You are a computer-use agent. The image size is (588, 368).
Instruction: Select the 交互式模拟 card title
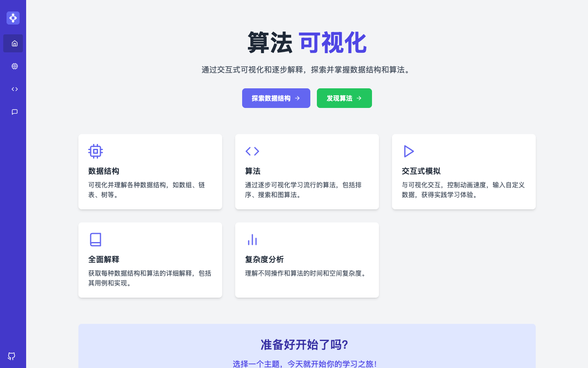(x=421, y=171)
